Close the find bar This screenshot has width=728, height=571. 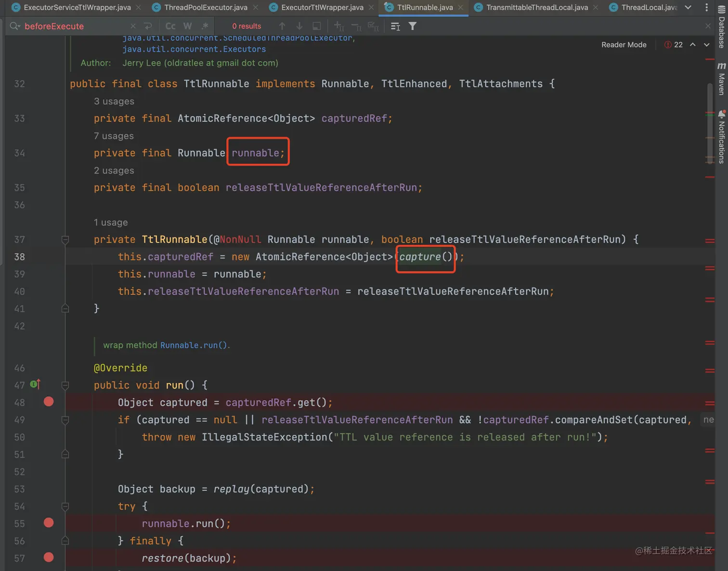click(x=708, y=26)
